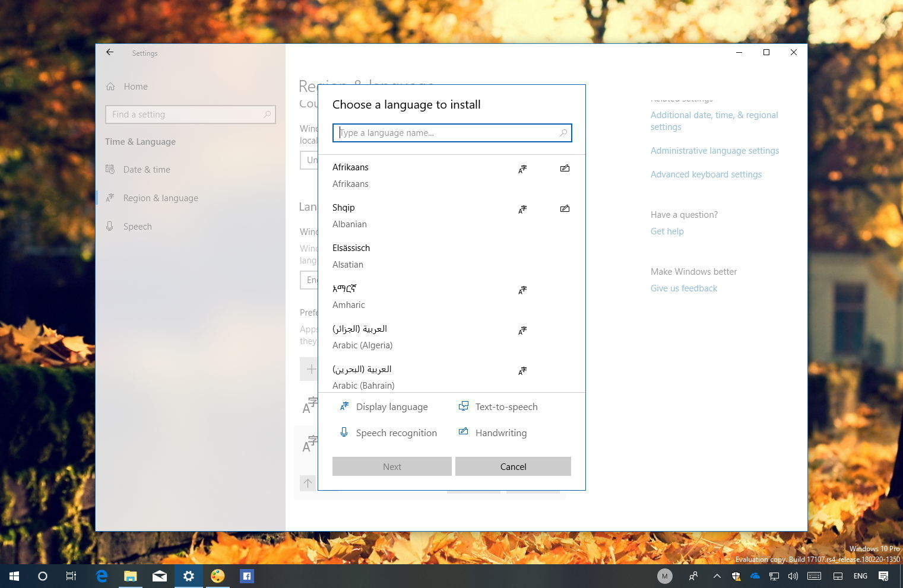Click ENG input language indicator in tray
Image resolution: width=903 pixels, height=588 pixels.
point(860,576)
